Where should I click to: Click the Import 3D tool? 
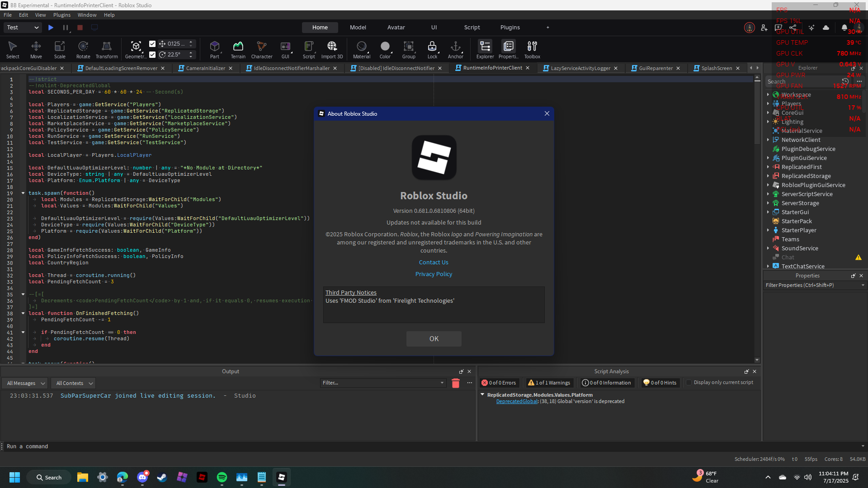tap(332, 49)
